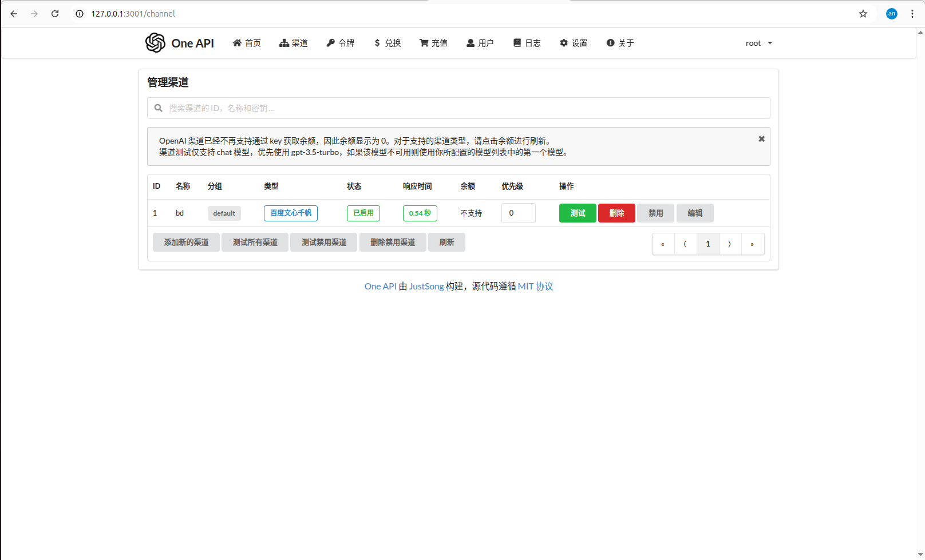Click the channel search input field
The height and width of the screenshot is (560, 925).
pos(458,108)
